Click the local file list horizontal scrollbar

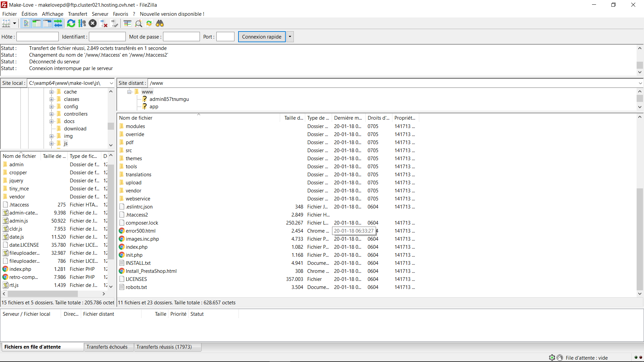(x=43, y=294)
